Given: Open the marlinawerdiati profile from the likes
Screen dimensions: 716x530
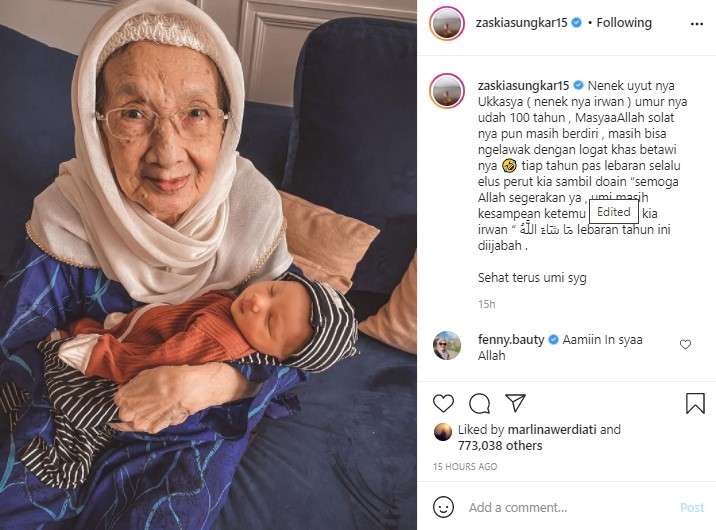Looking at the screenshot, I should (x=552, y=430).
